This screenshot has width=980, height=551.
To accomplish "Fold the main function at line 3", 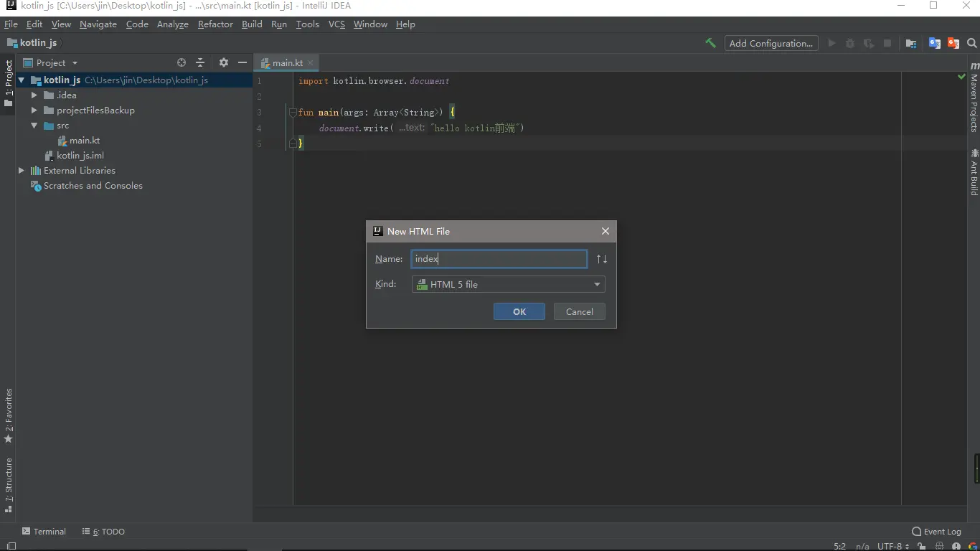I will point(293,113).
